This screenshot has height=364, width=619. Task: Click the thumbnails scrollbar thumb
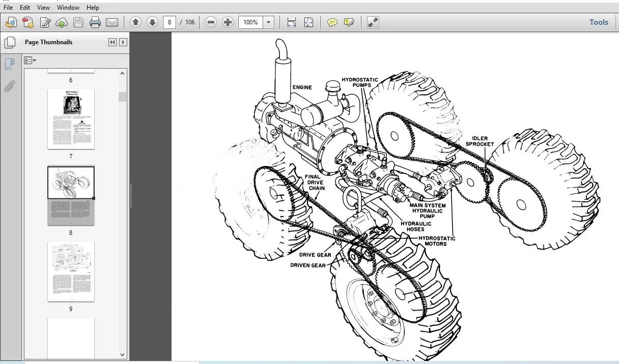[123, 97]
